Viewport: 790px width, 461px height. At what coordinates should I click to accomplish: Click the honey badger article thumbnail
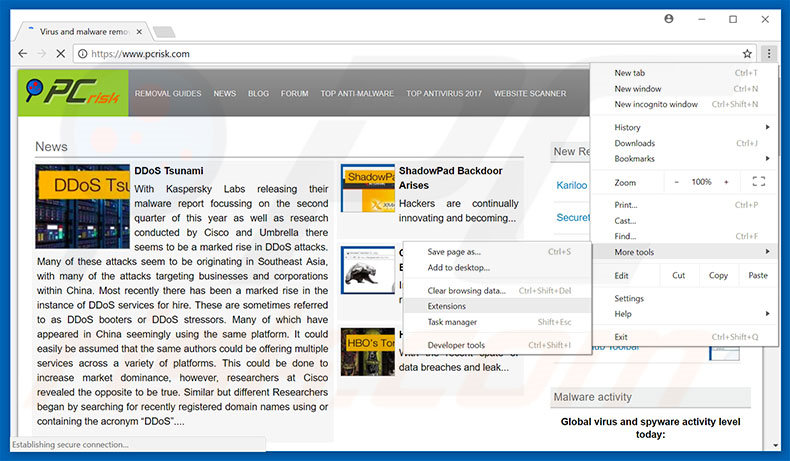point(368,270)
